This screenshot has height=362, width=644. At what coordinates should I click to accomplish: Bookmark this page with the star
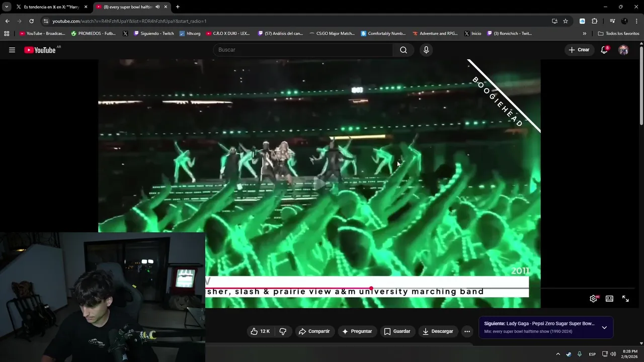pos(566,21)
